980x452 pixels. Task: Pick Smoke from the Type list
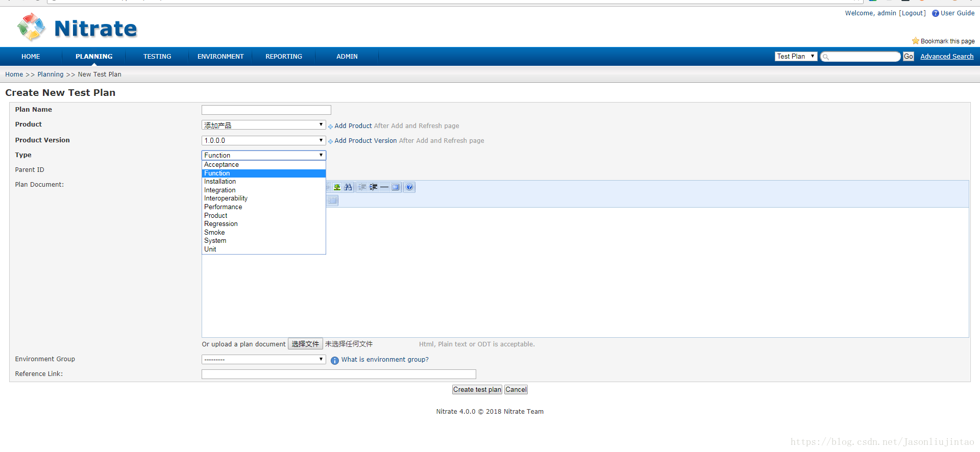pos(263,233)
